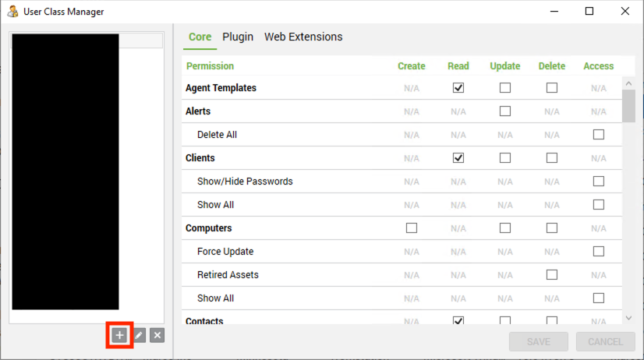The width and height of the screenshot is (644, 360).
Task: Enable Show/Hide Passwords Access checkbox
Action: (599, 182)
